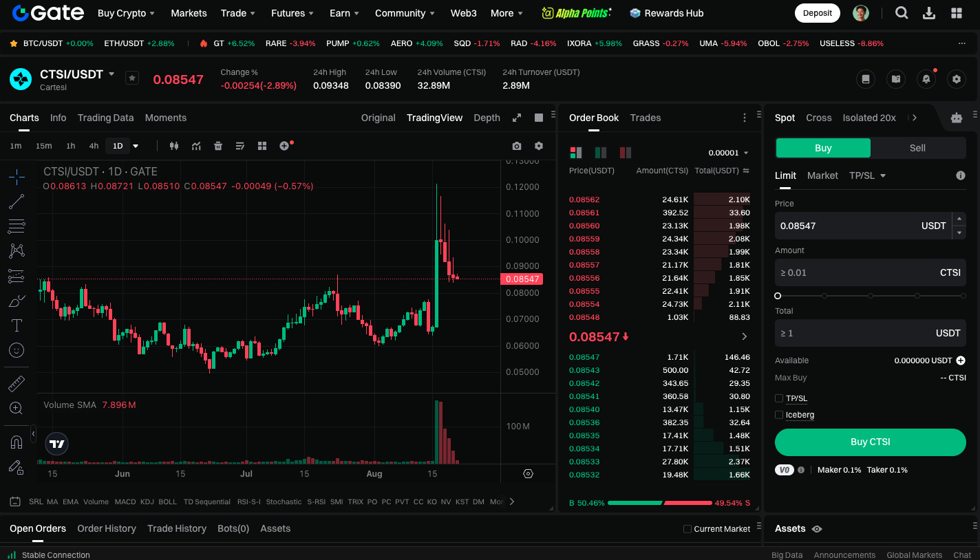Open price alert bell icon
The height and width of the screenshot is (560, 980).
pos(926,79)
